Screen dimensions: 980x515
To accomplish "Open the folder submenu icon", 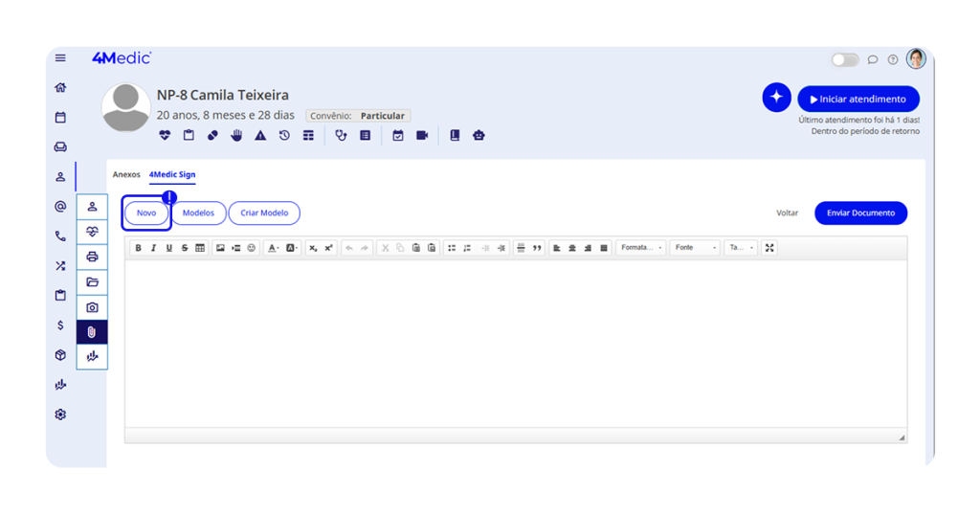I will tap(92, 281).
